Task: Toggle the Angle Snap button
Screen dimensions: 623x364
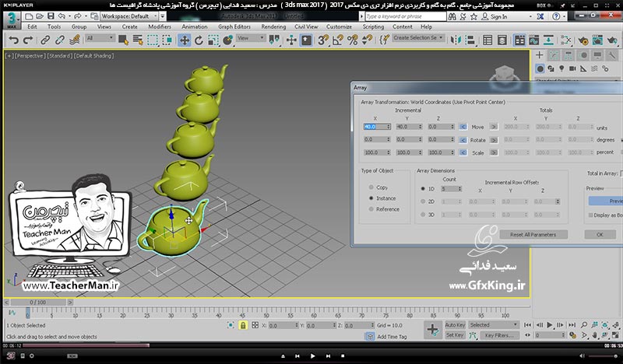Action: [x=338, y=40]
